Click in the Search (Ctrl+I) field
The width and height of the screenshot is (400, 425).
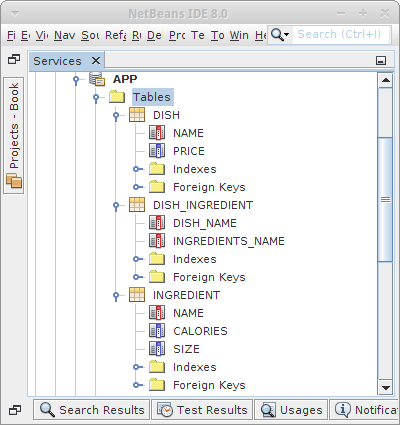tap(341, 34)
